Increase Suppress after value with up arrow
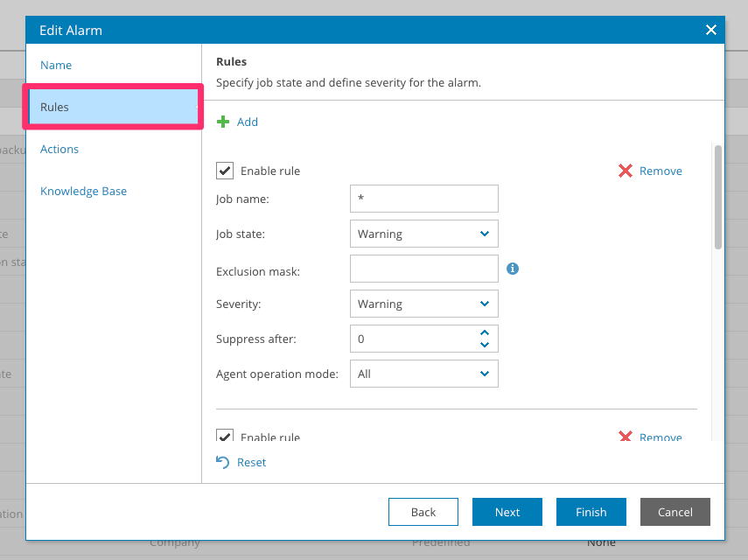The height and width of the screenshot is (560, 748). 485,332
